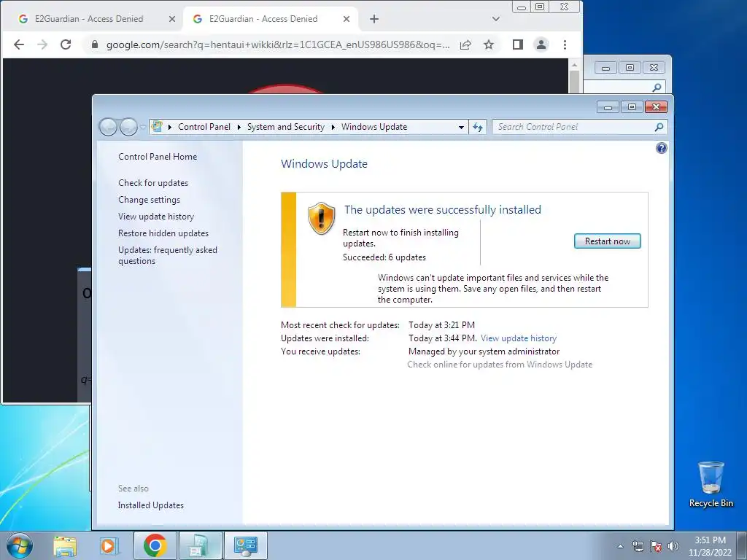Open Windows Update help icon
The height and width of the screenshot is (560, 747).
pos(661,148)
